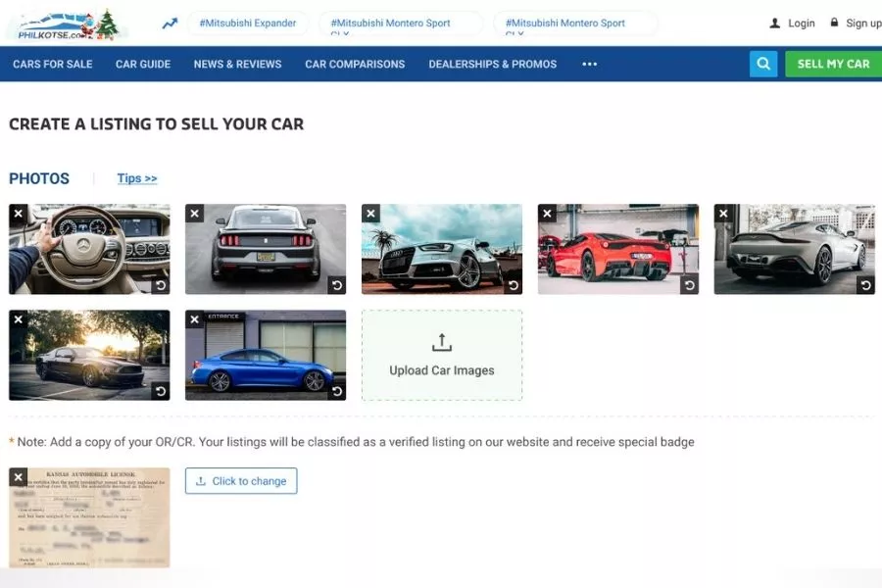Click Login at the top right
Image resolution: width=882 pixels, height=588 pixels.
coord(798,23)
